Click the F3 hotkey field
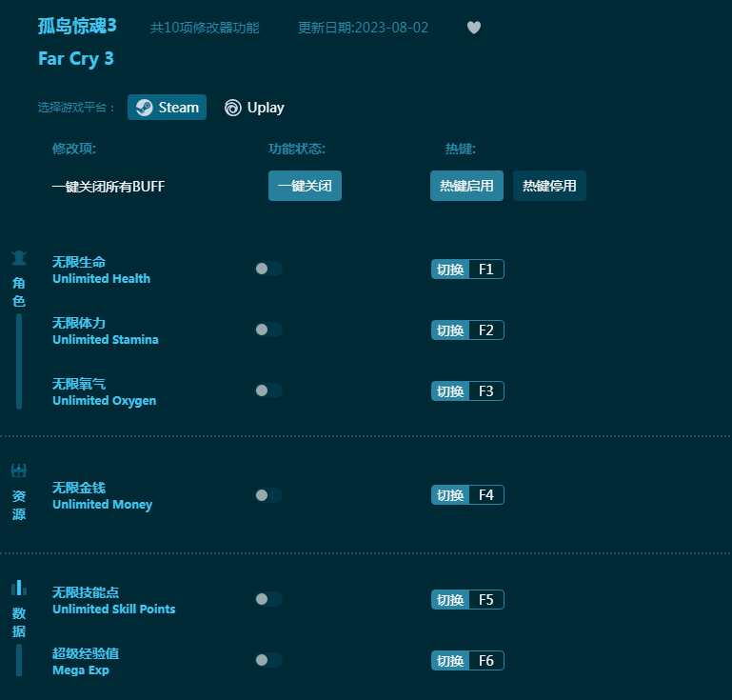 pos(486,391)
